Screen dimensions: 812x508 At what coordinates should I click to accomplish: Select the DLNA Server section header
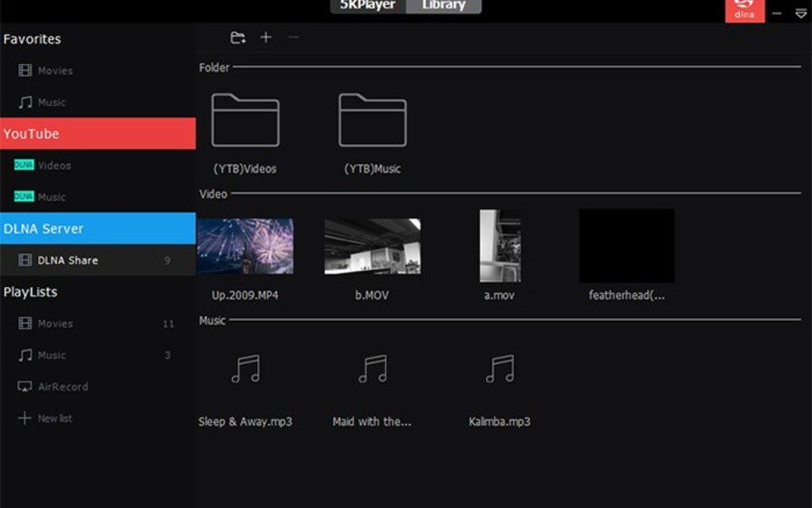pos(98,229)
